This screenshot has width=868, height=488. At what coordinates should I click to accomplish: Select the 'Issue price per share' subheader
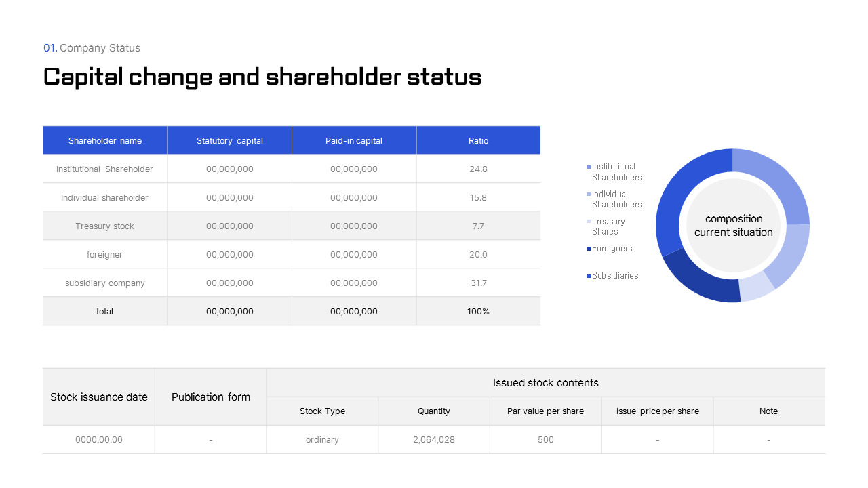click(x=658, y=411)
